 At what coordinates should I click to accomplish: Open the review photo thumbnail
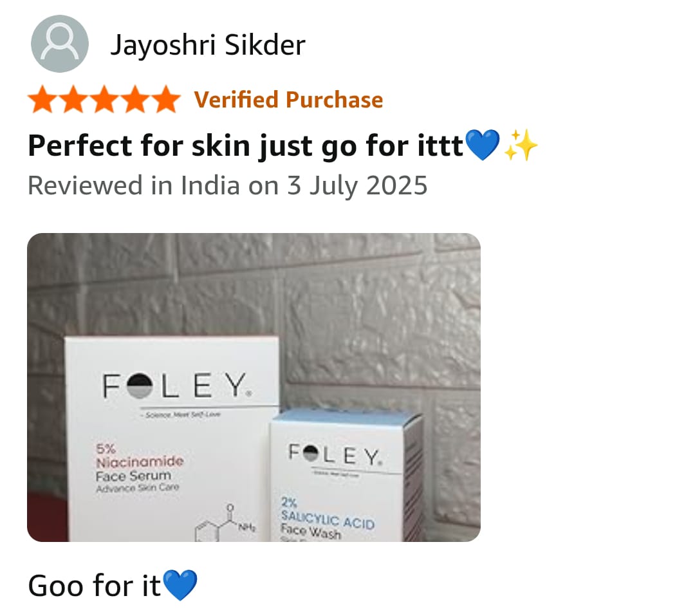[x=254, y=387]
